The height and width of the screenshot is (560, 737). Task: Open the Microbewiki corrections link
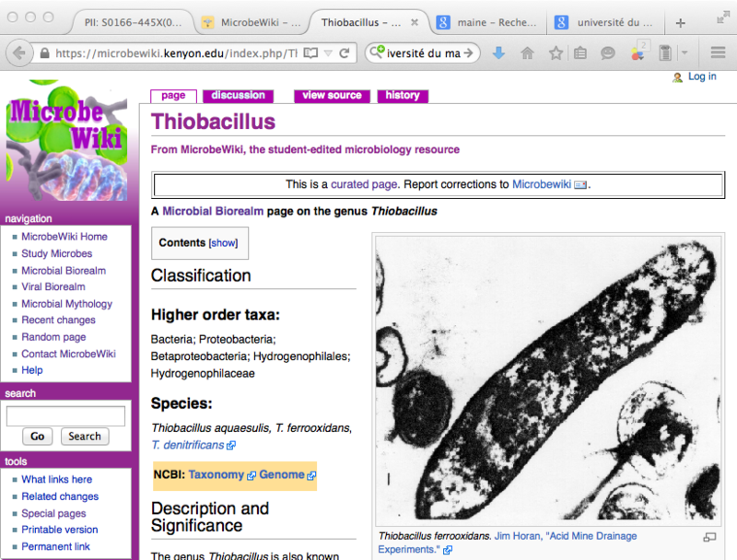pos(542,184)
